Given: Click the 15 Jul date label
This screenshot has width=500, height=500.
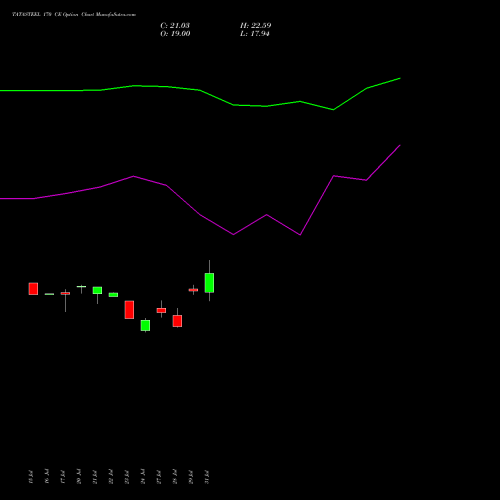Looking at the screenshot, I should click(x=31, y=477).
